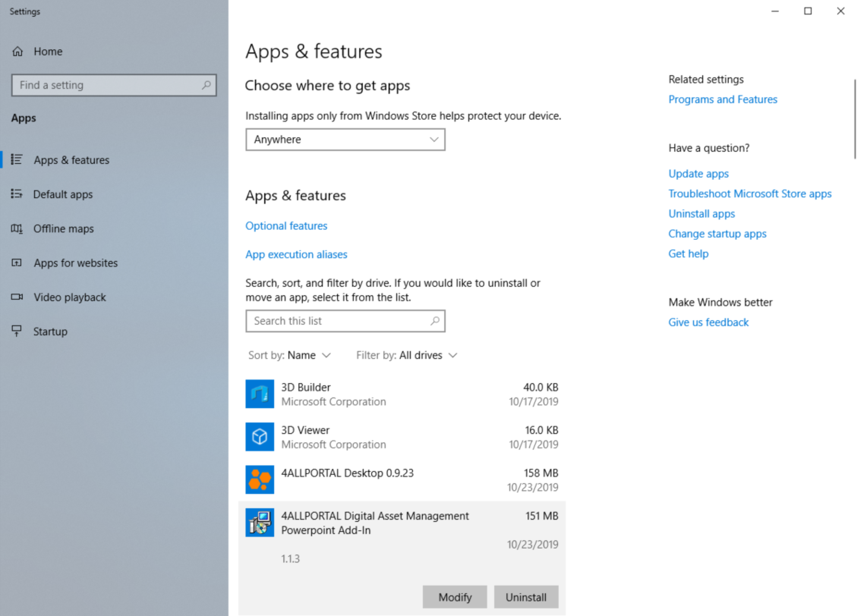Open the Change startup apps link
857x616 pixels.
click(717, 234)
